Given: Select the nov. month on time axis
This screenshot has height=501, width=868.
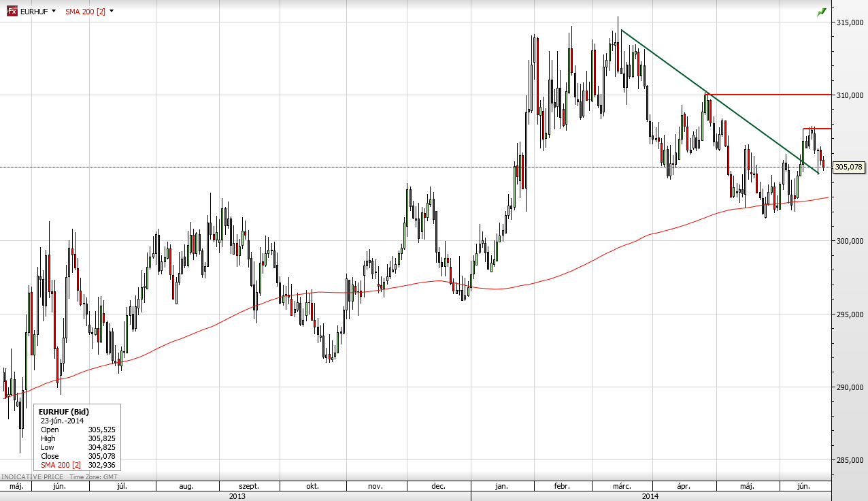Looking at the screenshot, I should 375,487.
